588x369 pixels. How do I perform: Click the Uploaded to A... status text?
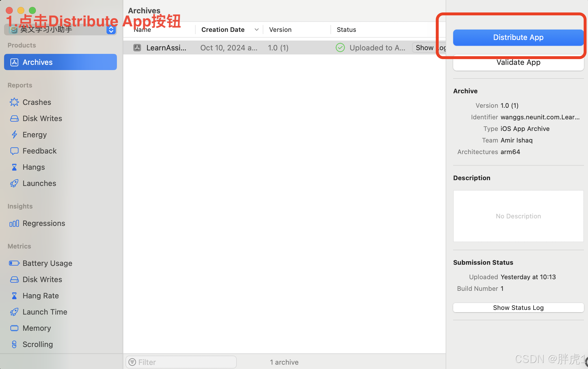(x=377, y=48)
